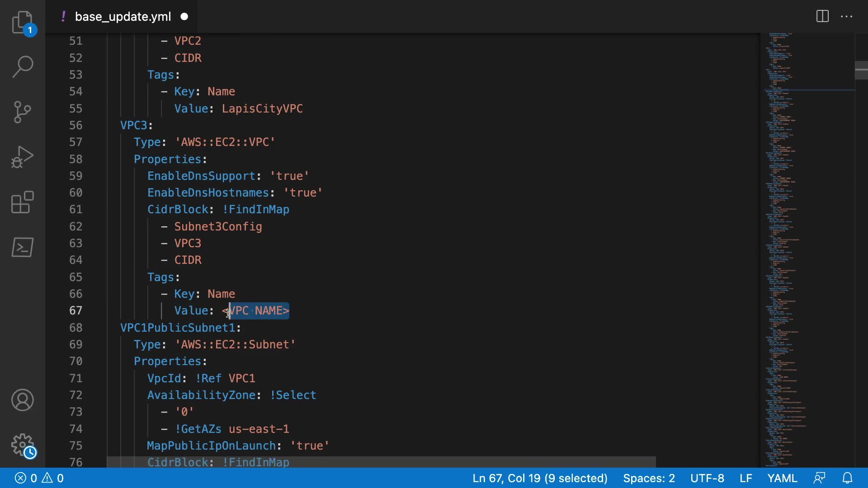The width and height of the screenshot is (868, 488).
Task: Open the Accounts menu icon
Action: [x=22, y=400]
